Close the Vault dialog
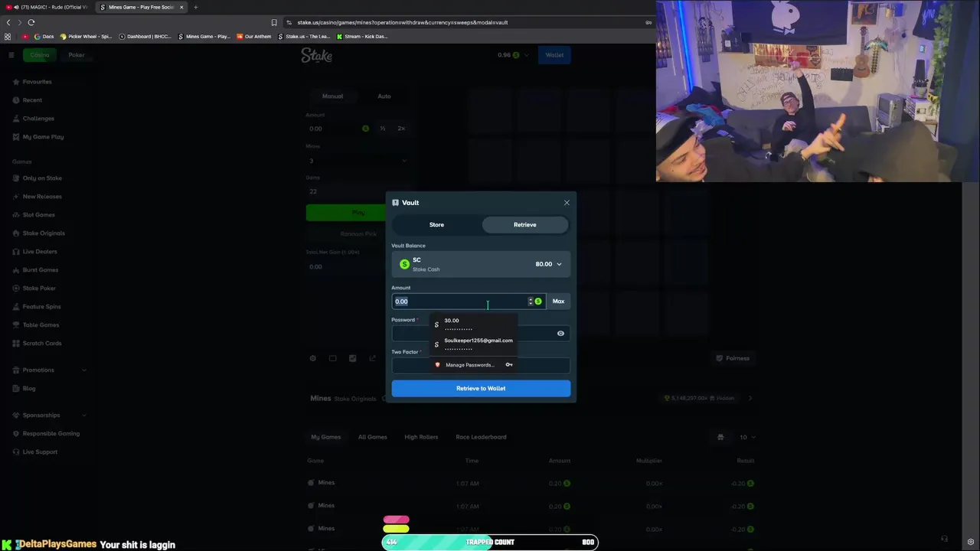Image resolution: width=980 pixels, height=551 pixels. point(567,203)
